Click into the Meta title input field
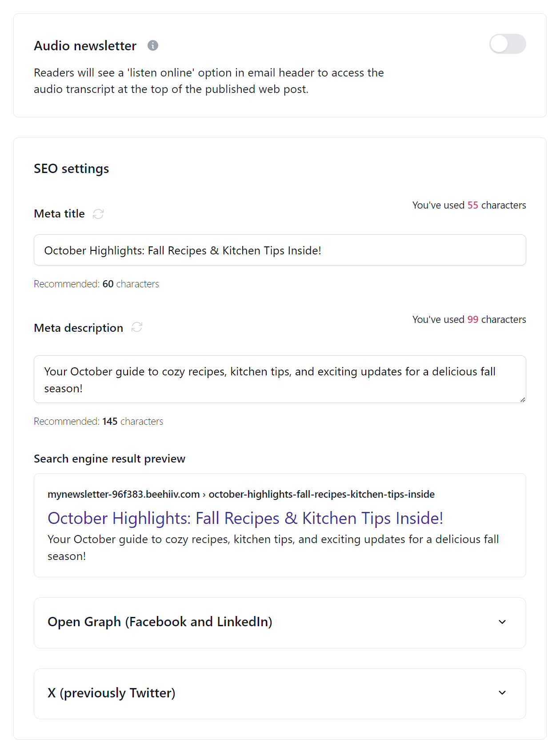The height and width of the screenshot is (753, 560). [280, 250]
